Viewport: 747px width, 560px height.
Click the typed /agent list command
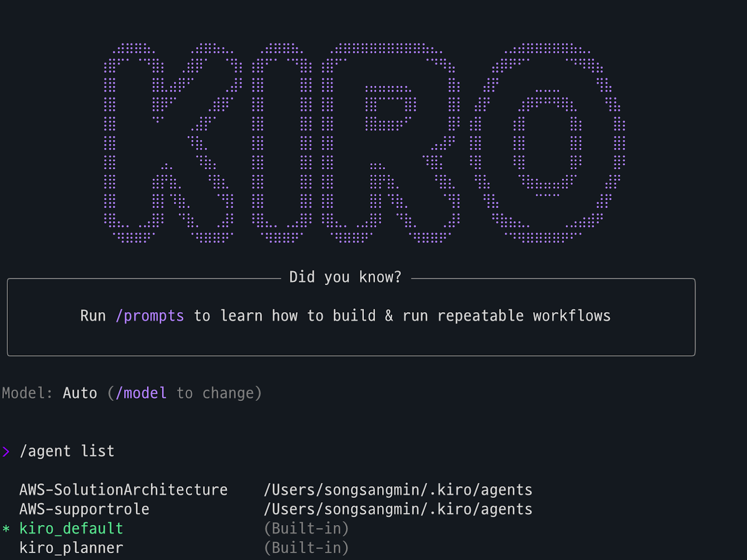click(67, 451)
